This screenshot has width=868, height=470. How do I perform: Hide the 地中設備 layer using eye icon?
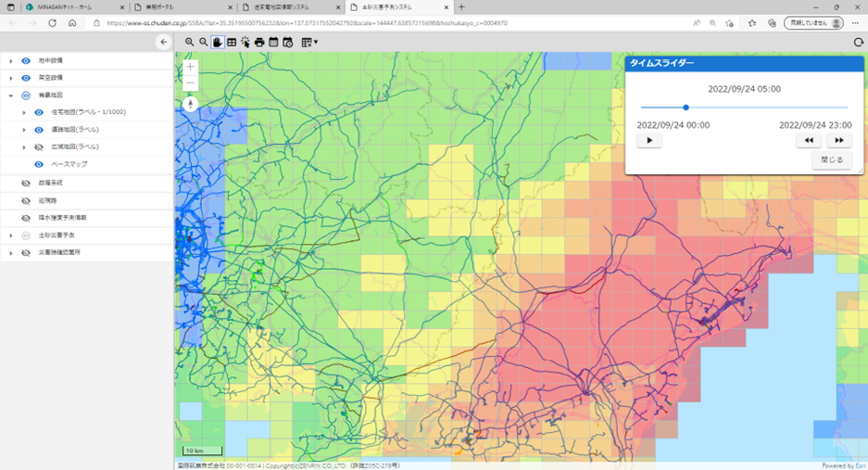pyautogui.click(x=26, y=61)
